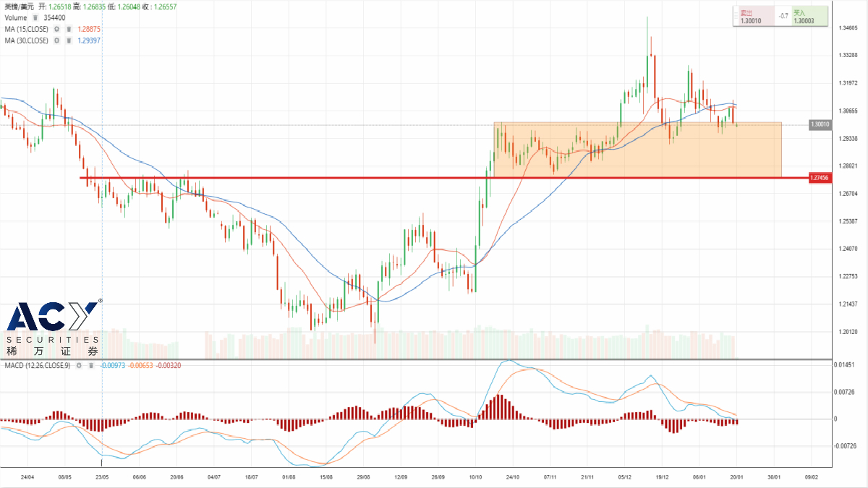Click the MACD (12,26,CLOSE,9) label

[36, 366]
